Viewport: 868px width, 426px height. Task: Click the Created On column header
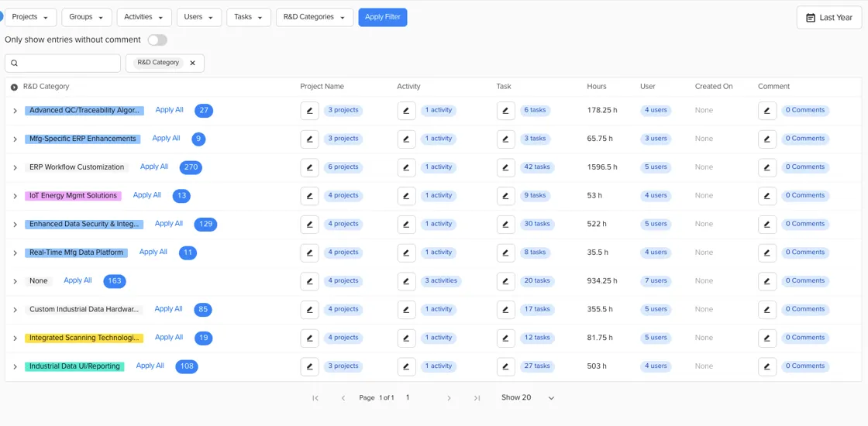point(714,87)
